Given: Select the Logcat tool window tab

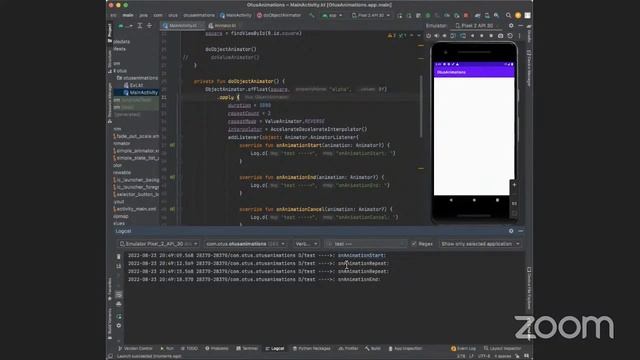Looking at the screenshot, I should click(275, 348).
